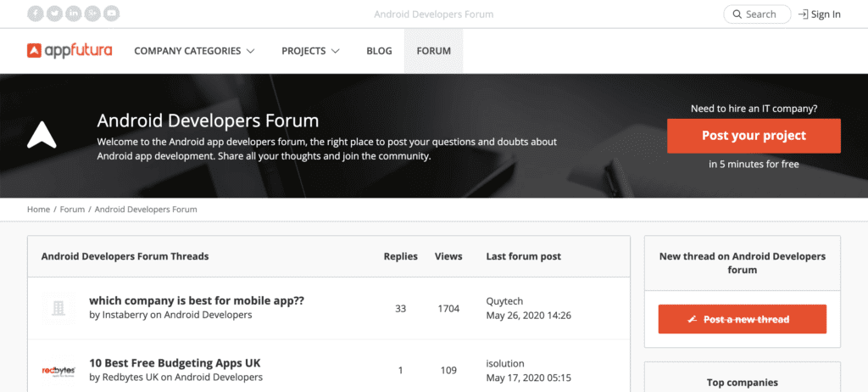Open thread 'which company is best for mobile app??'
The height and width of the screenshot is (392, 868).
pos(197,300)
